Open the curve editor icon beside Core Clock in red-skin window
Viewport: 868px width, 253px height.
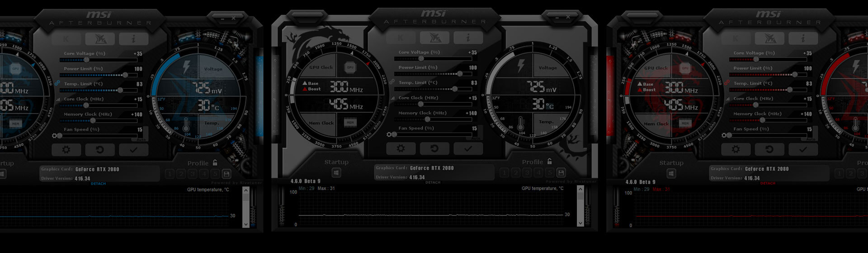(x=727, y=99)
